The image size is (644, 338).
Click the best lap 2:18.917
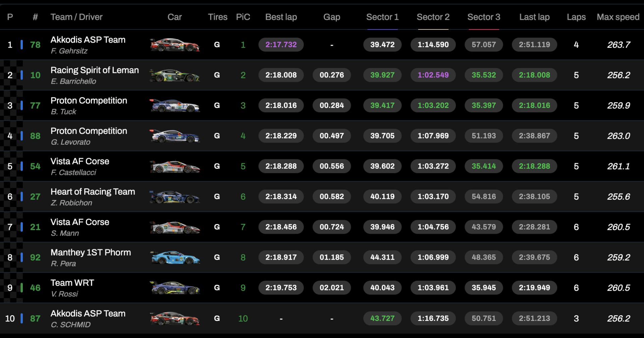(281, 257)
